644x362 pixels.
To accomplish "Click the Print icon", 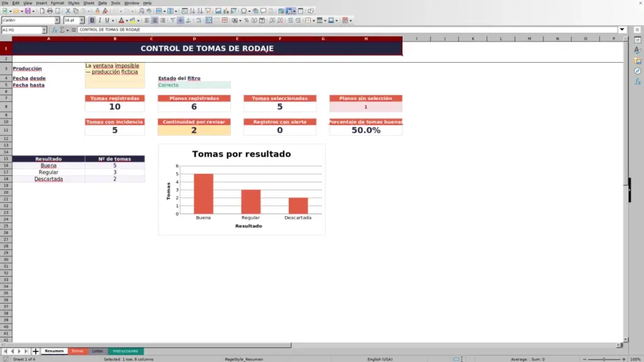I will [50, 11].
